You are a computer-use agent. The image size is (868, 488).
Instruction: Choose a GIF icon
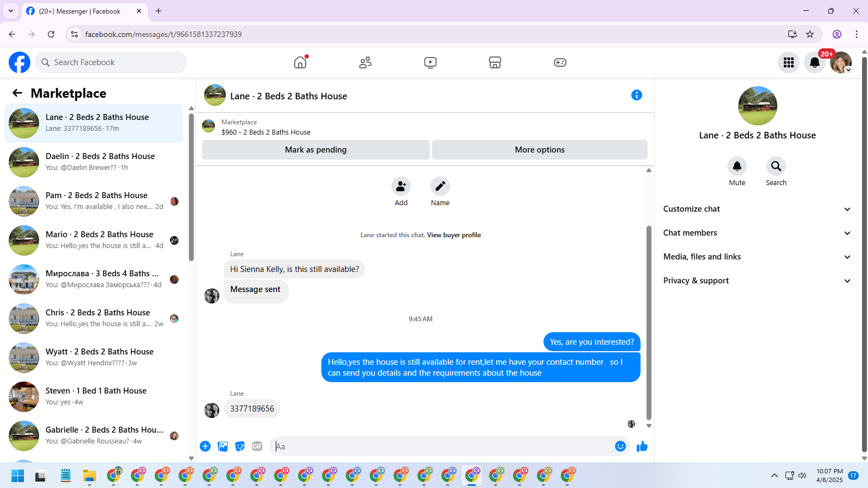click(257, 446)
